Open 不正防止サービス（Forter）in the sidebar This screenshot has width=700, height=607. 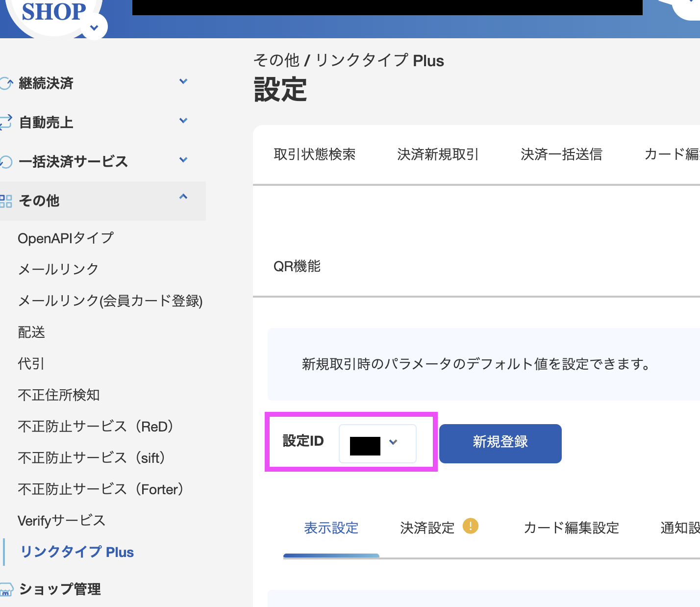pyautogui.click(x=100, y=489)
